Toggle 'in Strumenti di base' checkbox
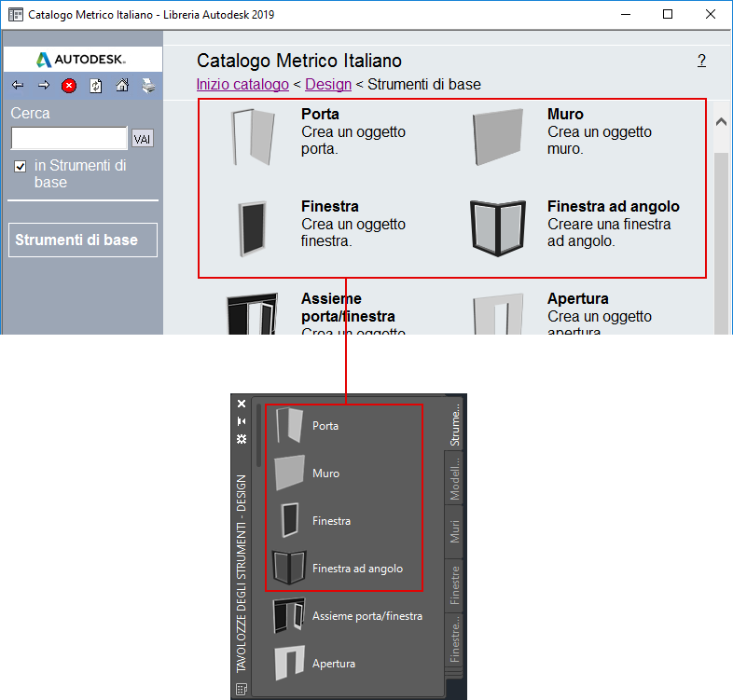Viewport: 733px width, 700px height. 21,166
